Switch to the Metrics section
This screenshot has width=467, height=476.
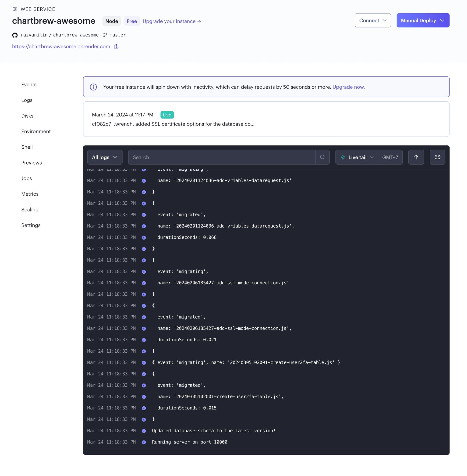coord(30,194)
